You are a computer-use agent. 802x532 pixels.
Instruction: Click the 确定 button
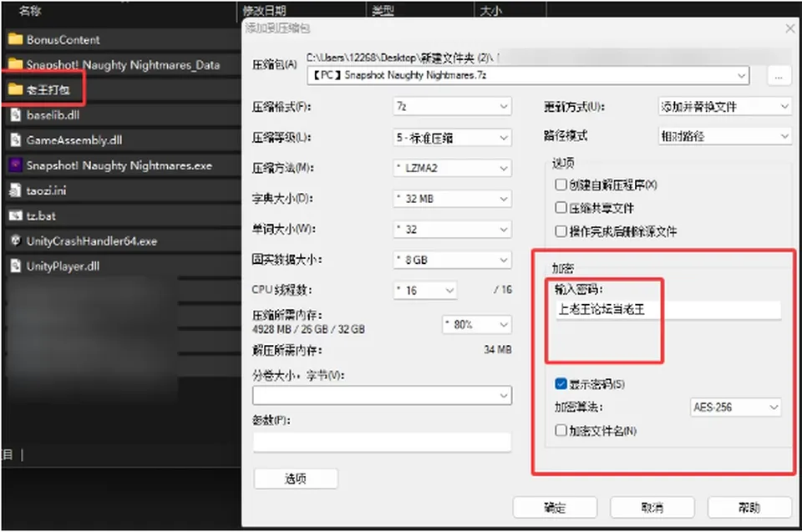point(555,508)
